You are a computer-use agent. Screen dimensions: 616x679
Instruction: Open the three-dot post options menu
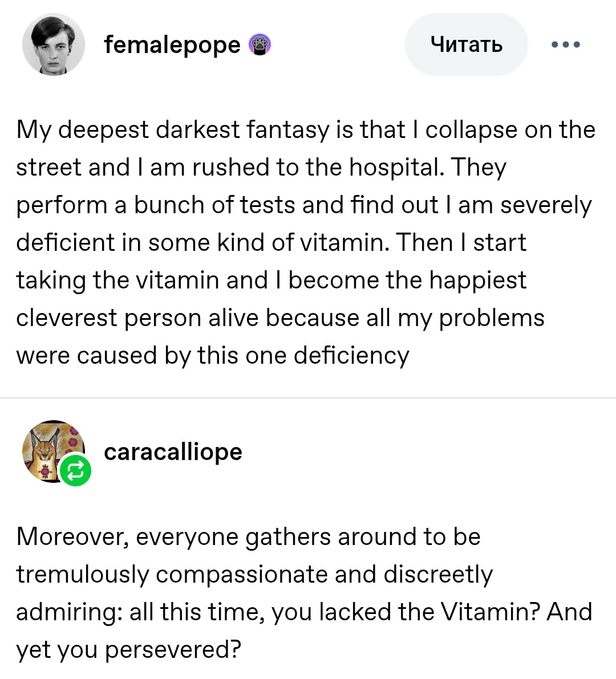[x=565, y=44]
